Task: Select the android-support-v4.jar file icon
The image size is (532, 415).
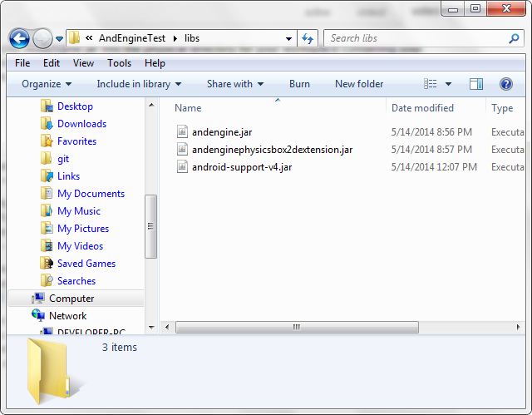Action: (x=182, y=166)
